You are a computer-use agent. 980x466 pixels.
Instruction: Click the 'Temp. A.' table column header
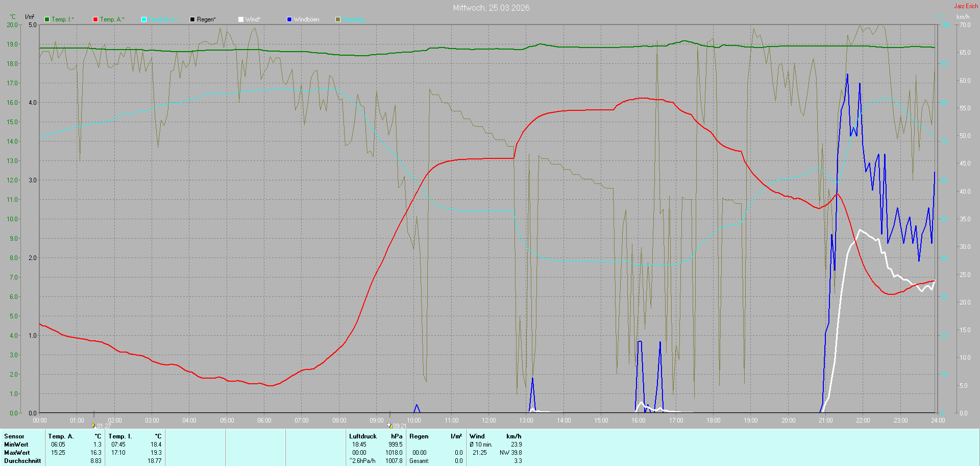(61, 436)
